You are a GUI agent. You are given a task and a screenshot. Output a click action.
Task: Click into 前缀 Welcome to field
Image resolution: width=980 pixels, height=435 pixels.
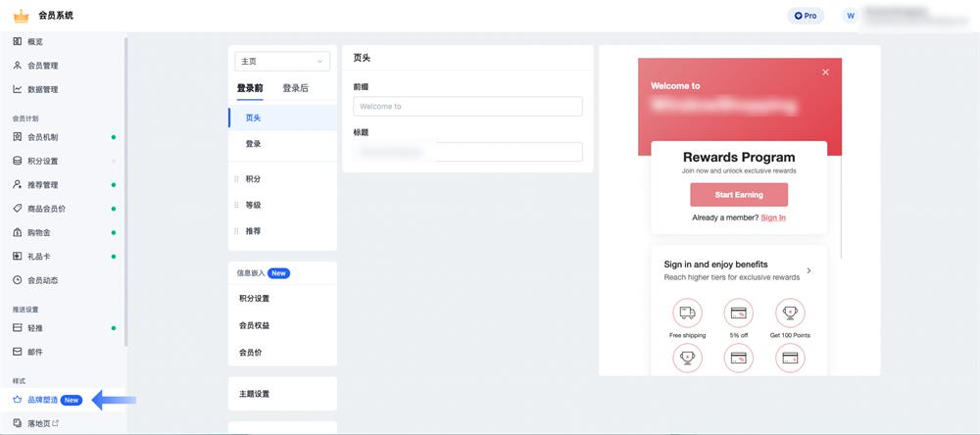coord(467,106)
